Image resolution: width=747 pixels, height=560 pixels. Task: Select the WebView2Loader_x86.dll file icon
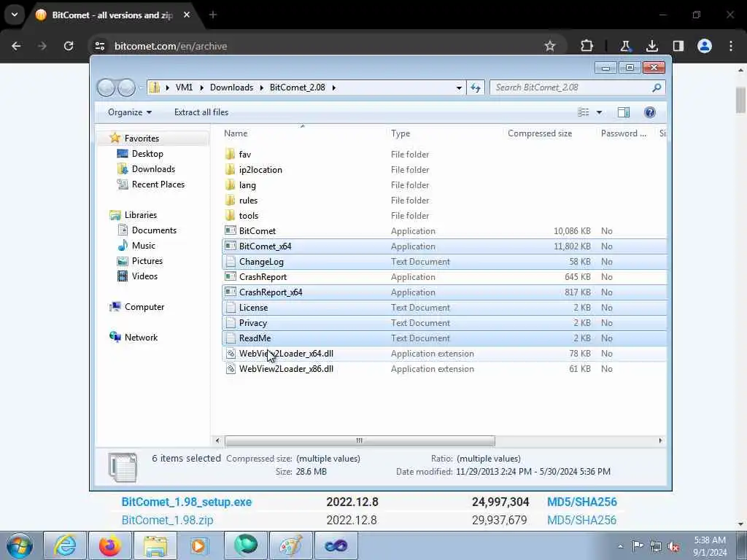[x=231, y=368]
